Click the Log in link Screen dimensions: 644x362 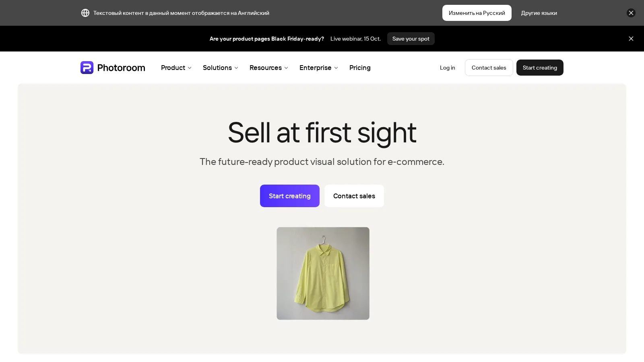pyautogui.click(x=448, y=68)
